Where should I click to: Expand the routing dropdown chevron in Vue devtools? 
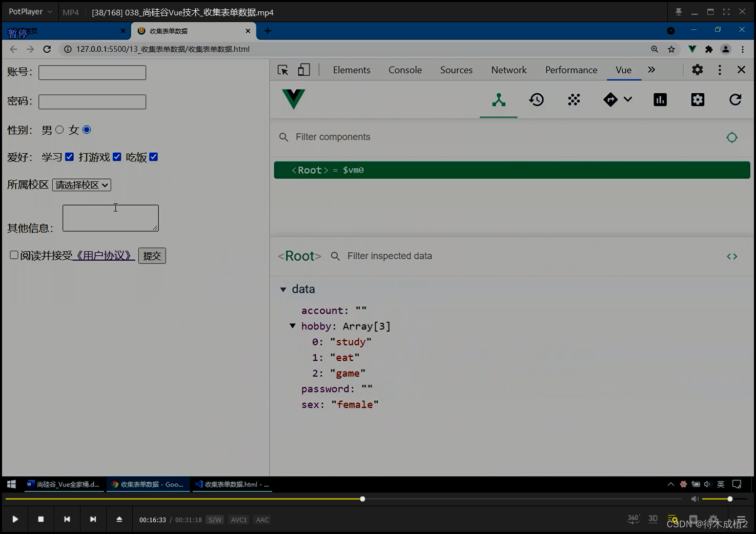point(628,99)
